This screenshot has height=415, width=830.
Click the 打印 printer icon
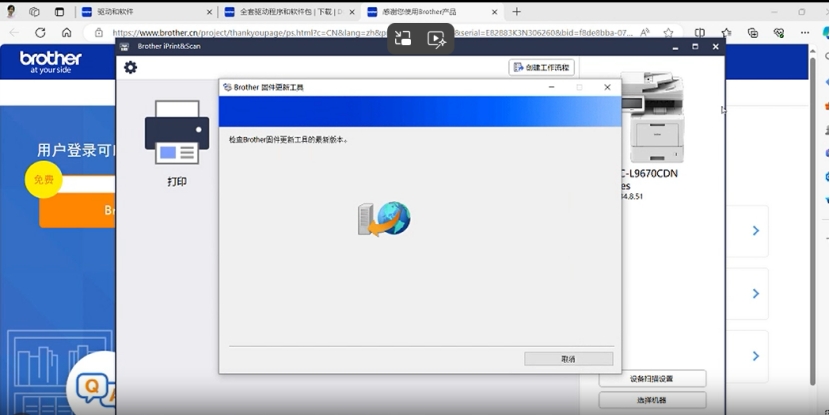point(177,133)
